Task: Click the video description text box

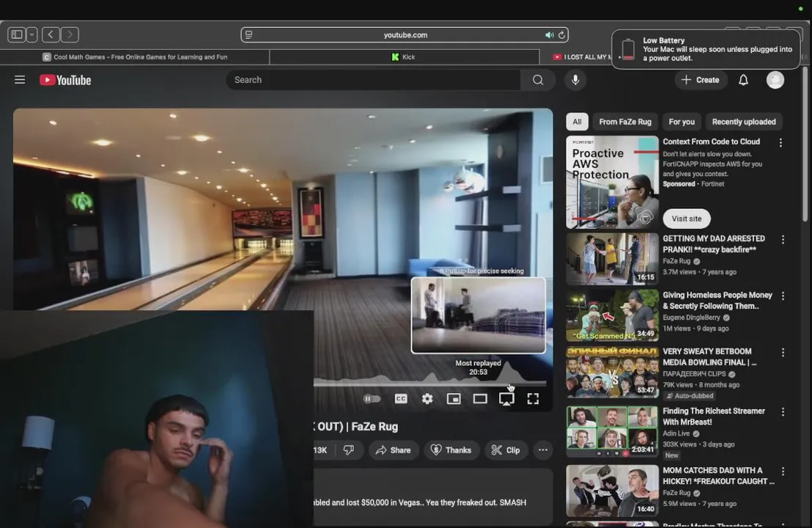Action: [x=433, y=497]
